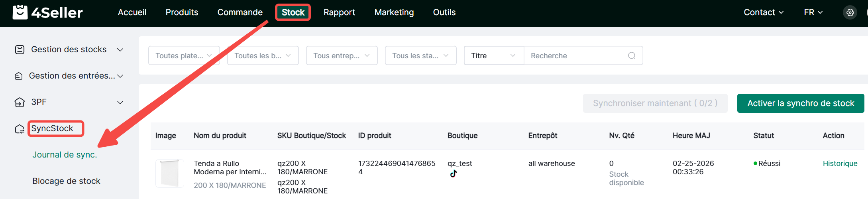Open the Tous entrepôts filter dropdown
868x199 pixels.
tap(342, 56)
